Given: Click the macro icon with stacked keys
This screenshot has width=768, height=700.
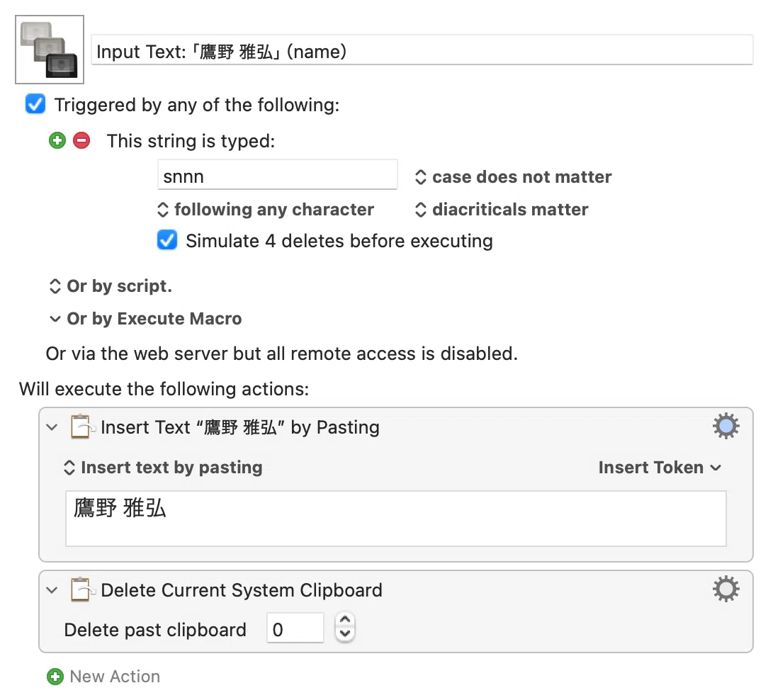Looking at the screenshot, I should [x=50, y=50].
